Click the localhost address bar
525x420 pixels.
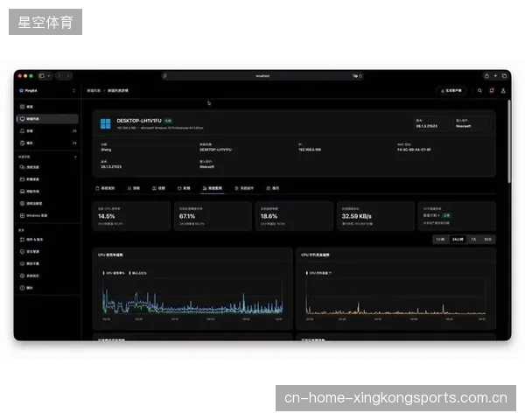pyautogui.click(x=262, y=76)
